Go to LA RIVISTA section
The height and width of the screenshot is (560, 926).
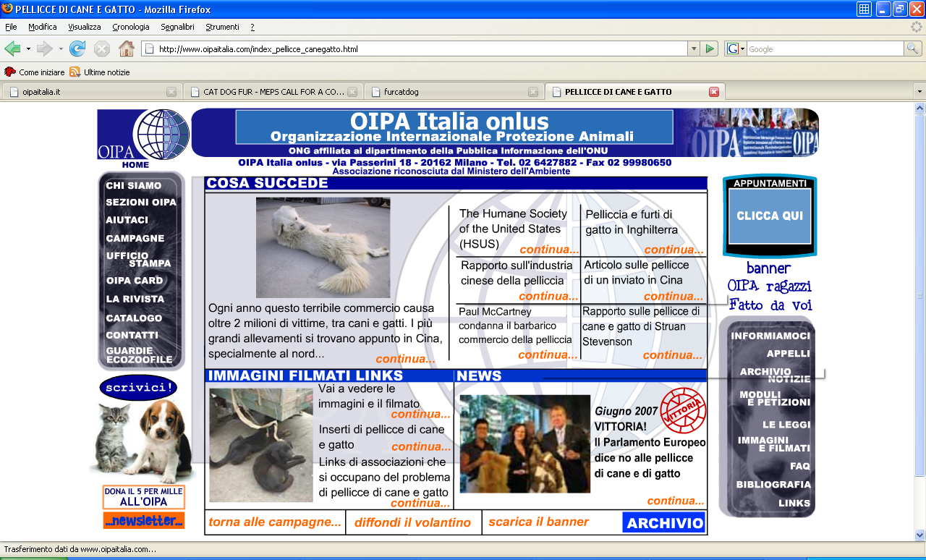click(x=135, y=299)
